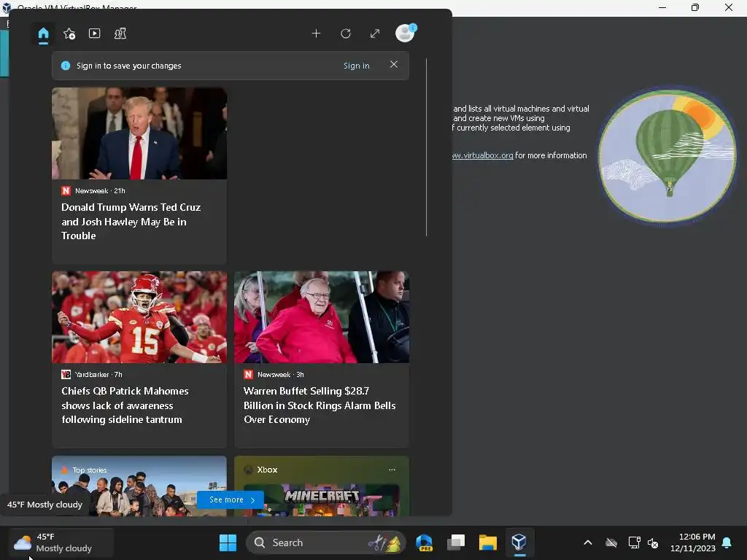The image size is (747, 560).
Task: Click the OneDrive cloud tray icon
Action: coord(611,542)
